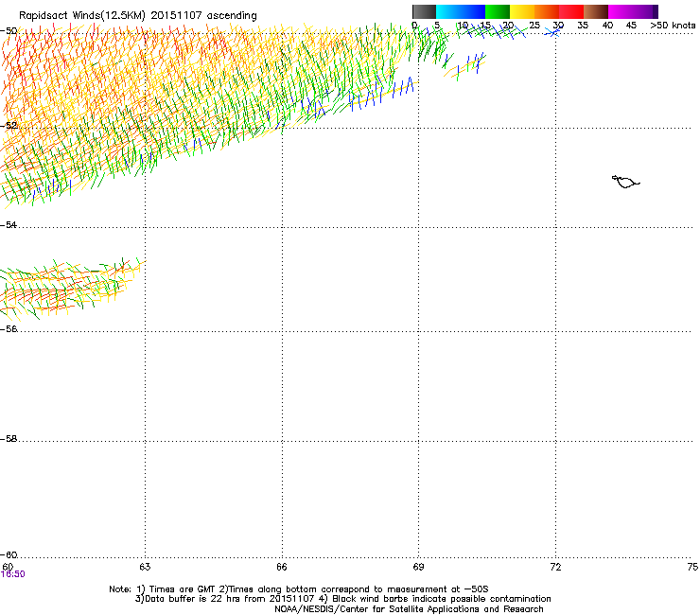Click the '-60' latitude axis label

pos(9,554)
